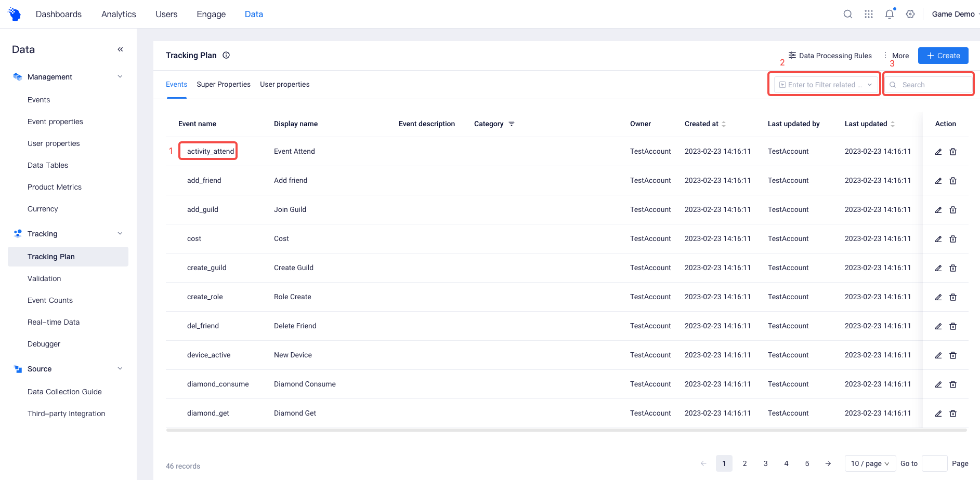Open Real-time Data in sidebar
This screenshot has height=480, width=980.
point(54,322)
